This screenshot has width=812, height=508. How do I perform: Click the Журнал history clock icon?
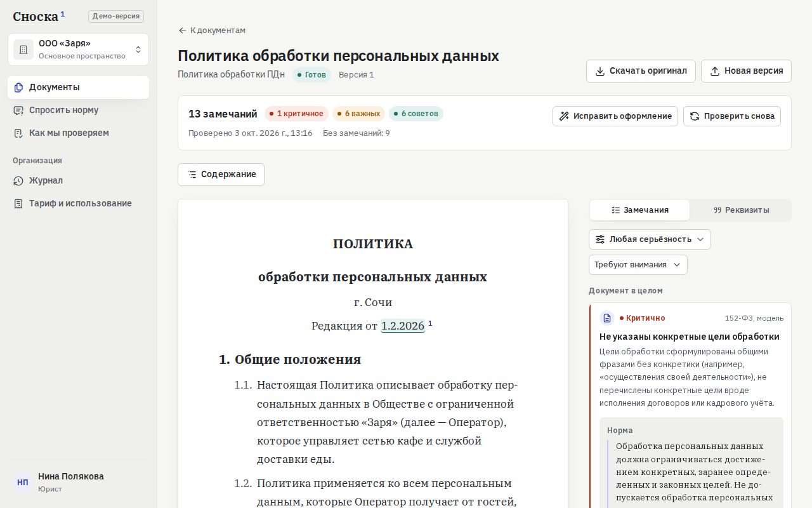pos(18,181)
